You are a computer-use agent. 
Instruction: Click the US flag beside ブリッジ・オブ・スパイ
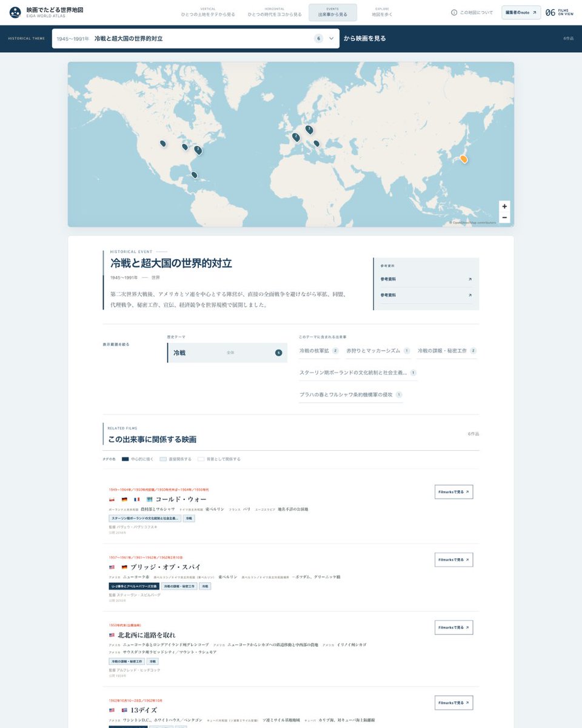coord(112,567)
